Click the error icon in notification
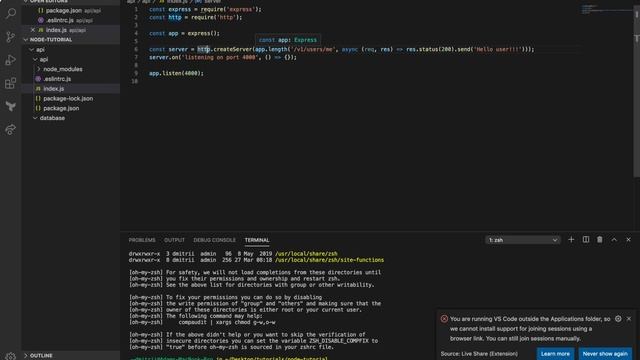This screenshot has height=360, width=640. click(x=444, y=319)
